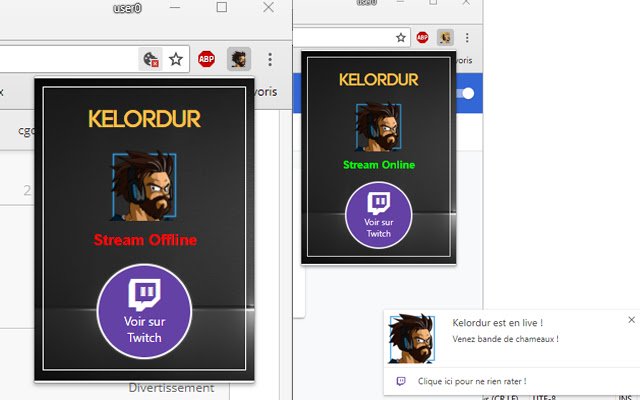The height and width of the screenshot is (400, 640).
Task: Click Venez bande de chameaux ! message
Action: [x=505, y=339]
